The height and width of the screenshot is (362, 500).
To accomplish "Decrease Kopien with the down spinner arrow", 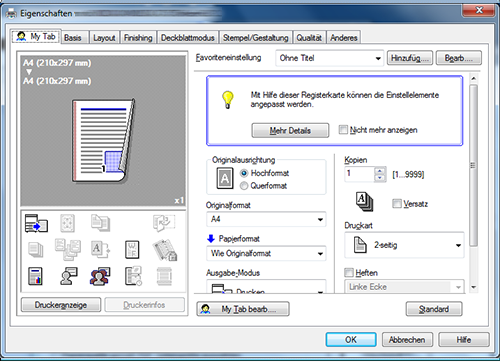I will (380, 178).
